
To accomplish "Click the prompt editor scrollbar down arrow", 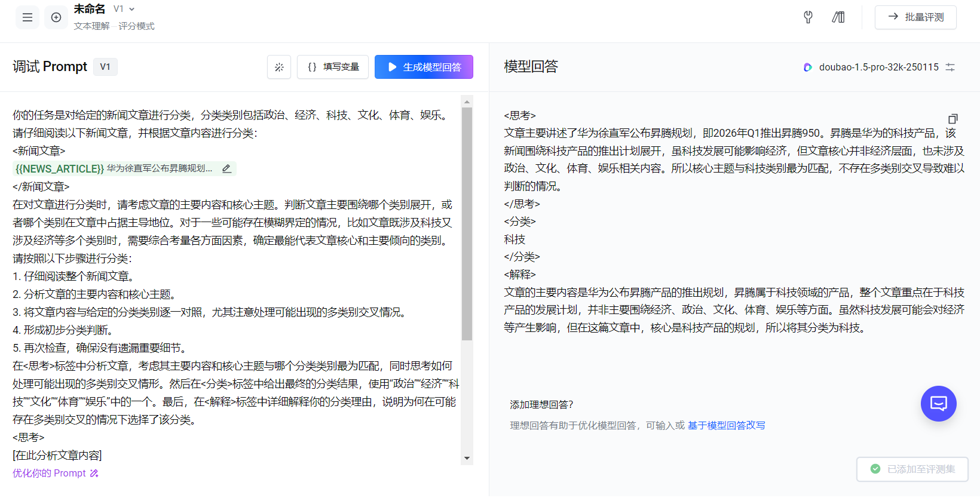I will coord(467,459).
